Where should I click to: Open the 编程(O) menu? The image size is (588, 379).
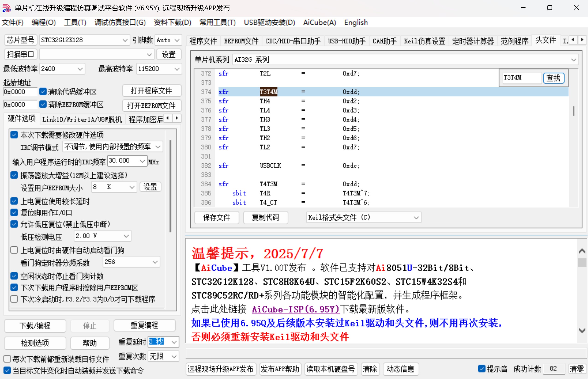click(44, 22)
